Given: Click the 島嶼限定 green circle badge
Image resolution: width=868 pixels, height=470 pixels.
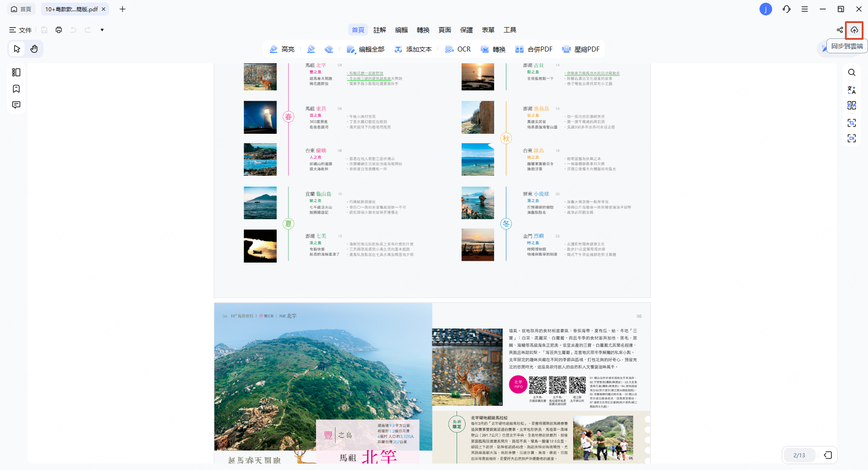Looking at the screenshot, I should [x=457, y=424].
